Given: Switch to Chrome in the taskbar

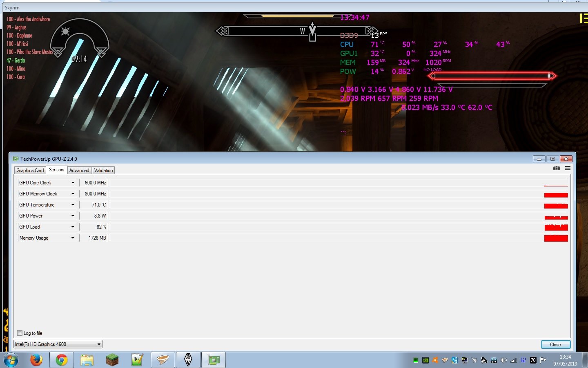Looking at the screenshot, I should point(62,360).
